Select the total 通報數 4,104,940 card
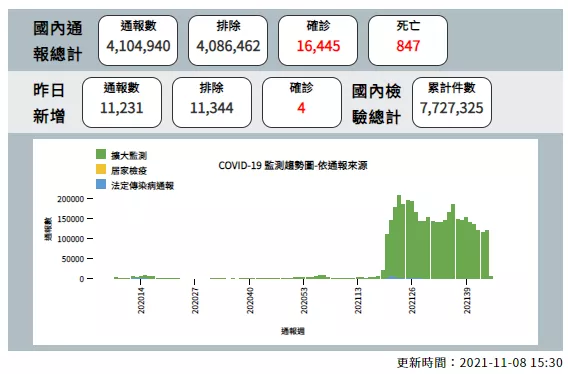 point(138,40)
